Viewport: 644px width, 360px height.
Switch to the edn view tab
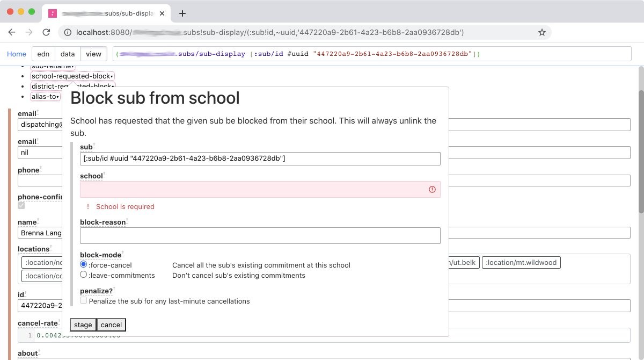pos(43,54)
